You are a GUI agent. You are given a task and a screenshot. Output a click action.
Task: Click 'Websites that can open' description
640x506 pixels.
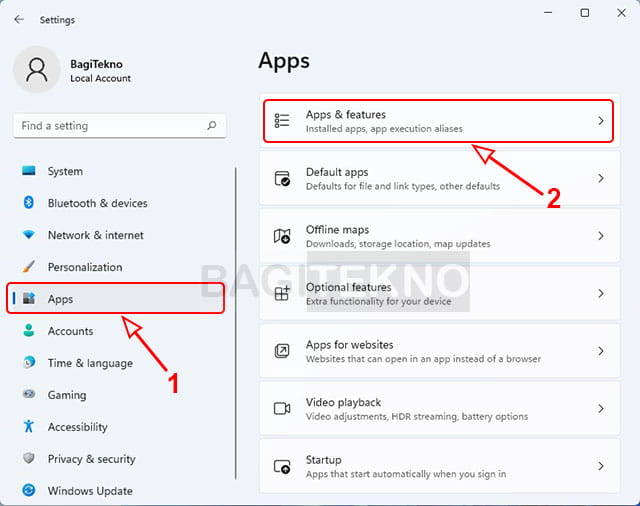(423, 359)
